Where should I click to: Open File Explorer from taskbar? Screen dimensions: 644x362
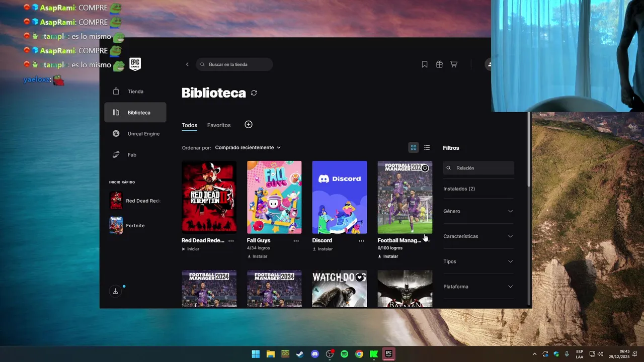271,354
